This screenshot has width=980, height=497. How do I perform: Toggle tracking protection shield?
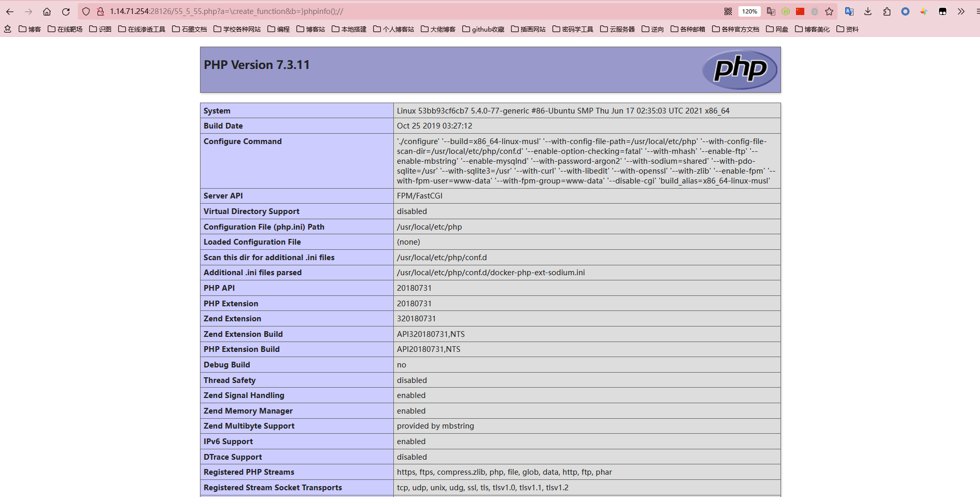pyautogui.click(x=86, y=11)
